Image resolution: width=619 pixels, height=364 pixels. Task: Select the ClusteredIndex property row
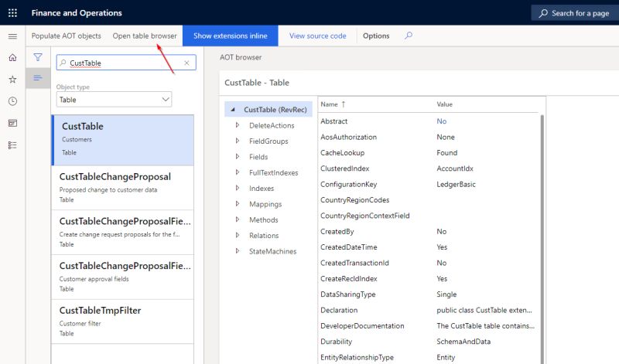(x=429, y=168)
